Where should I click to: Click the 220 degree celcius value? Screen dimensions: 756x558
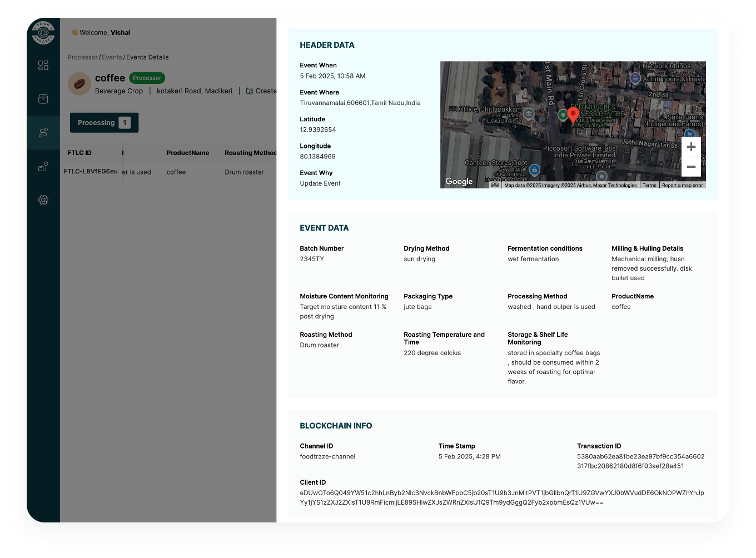click(432, 353)
